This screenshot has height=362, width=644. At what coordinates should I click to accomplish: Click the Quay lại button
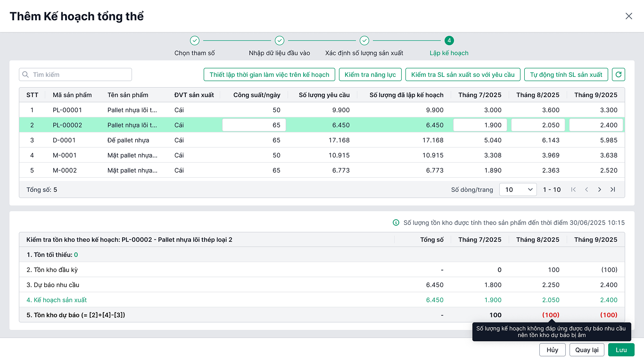point(586,350)
